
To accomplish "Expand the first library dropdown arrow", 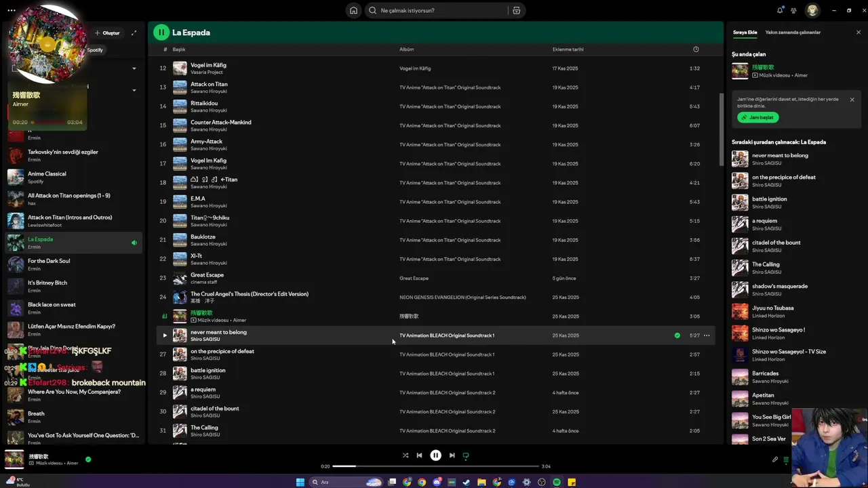I will [134, 68].
